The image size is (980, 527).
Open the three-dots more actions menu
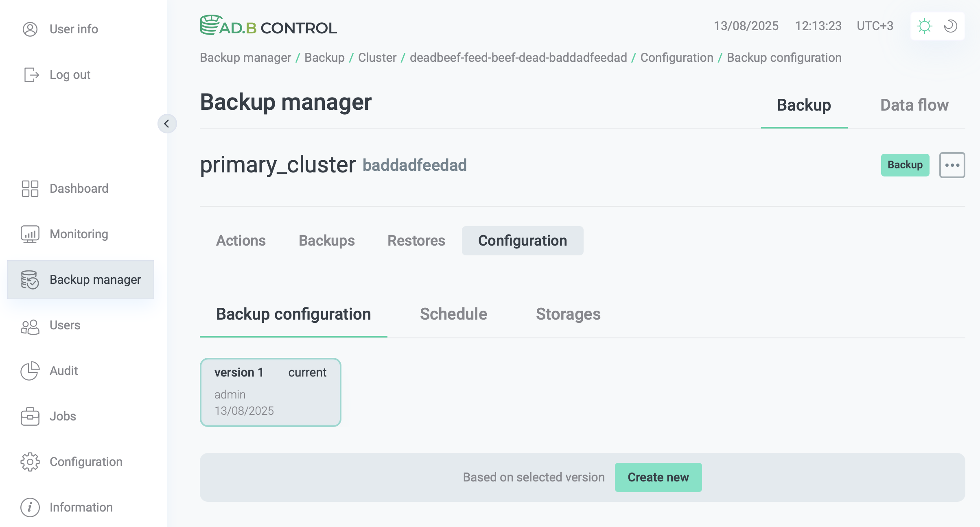pyautogui.click(x=952, y=165)
